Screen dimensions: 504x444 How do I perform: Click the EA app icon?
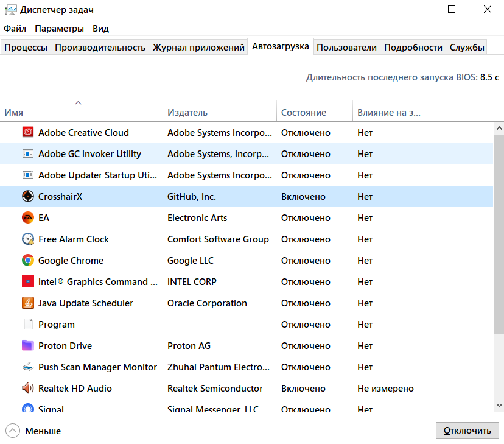[28, 217]
